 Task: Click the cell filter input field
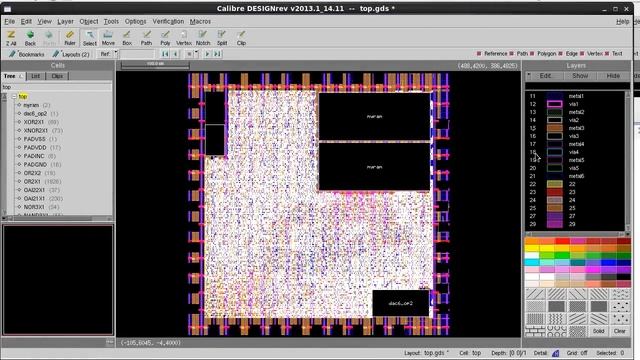[56, 87]
